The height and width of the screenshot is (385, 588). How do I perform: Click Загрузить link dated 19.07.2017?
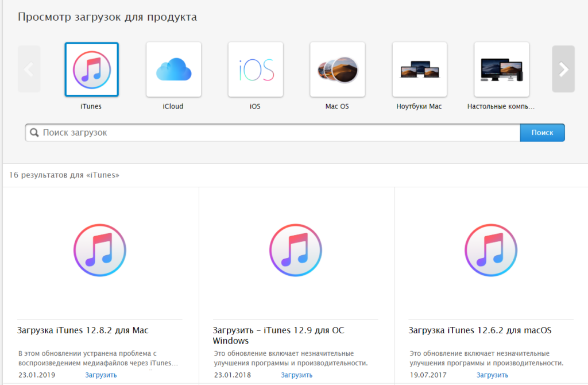tap(492, 375)
